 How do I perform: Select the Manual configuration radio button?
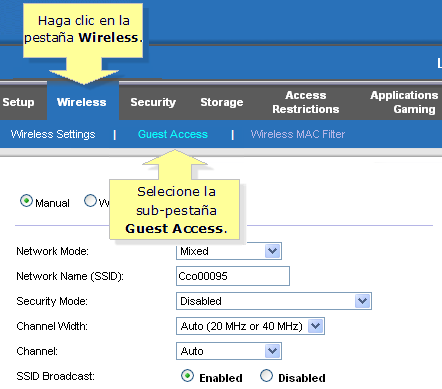[x=26, y=201]
